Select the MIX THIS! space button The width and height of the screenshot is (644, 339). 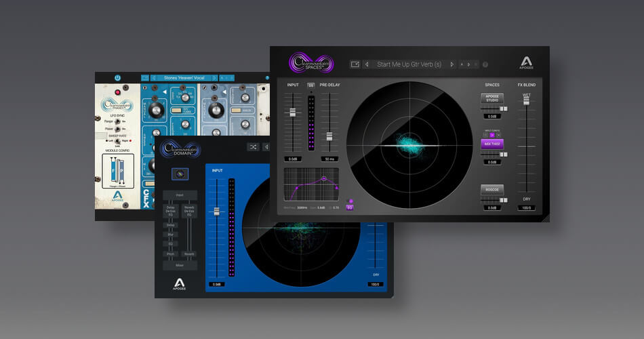click(492, 144)
